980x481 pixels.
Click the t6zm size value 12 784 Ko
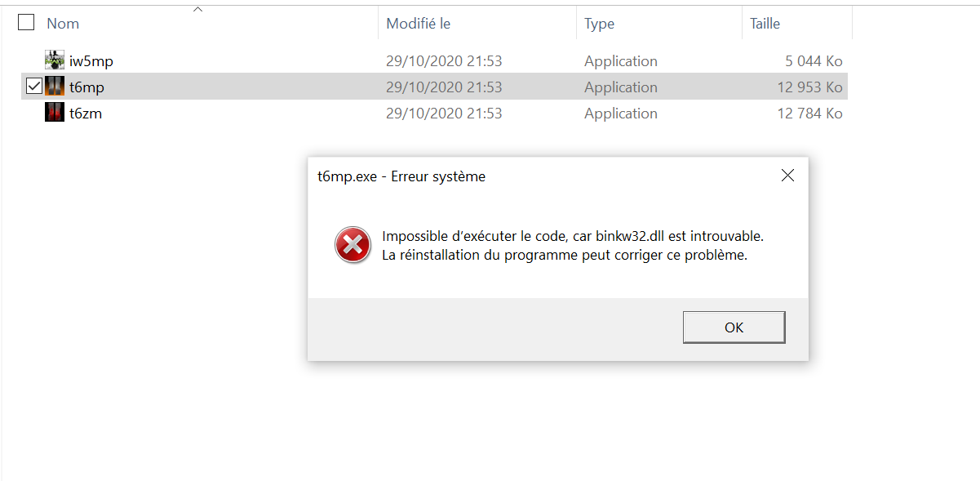click(x=809, y=114)
